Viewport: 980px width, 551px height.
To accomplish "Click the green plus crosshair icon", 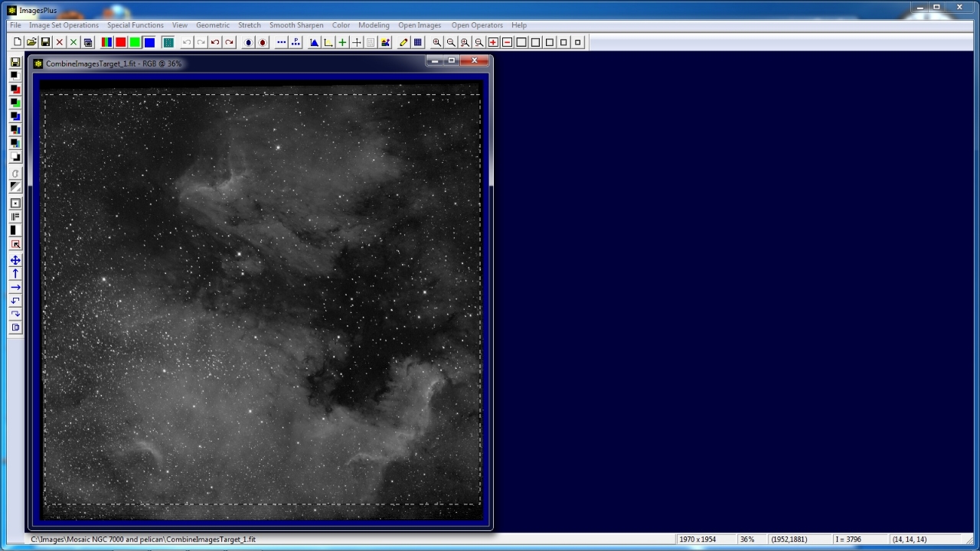I will (x=342, y=42).
